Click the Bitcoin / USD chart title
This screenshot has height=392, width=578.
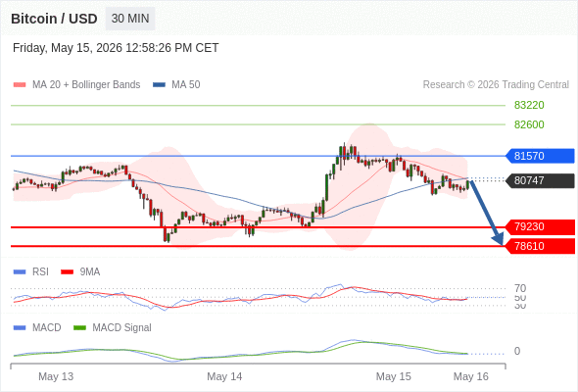click(x=54, y=19)
